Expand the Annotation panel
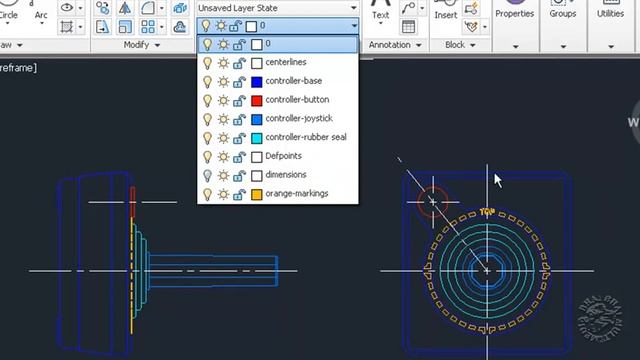This screenshot has width=640, height=360. [x=395, y=45]
